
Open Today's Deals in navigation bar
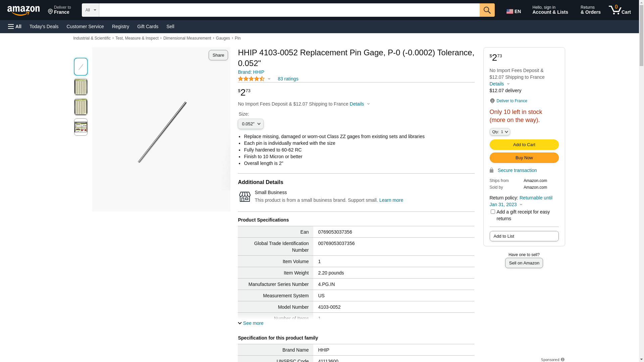click(44, 26)
